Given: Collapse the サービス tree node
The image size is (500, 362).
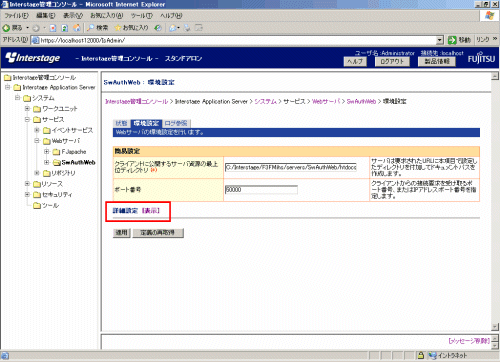Looking at the screenshot, I should click(x=28, y=119).
